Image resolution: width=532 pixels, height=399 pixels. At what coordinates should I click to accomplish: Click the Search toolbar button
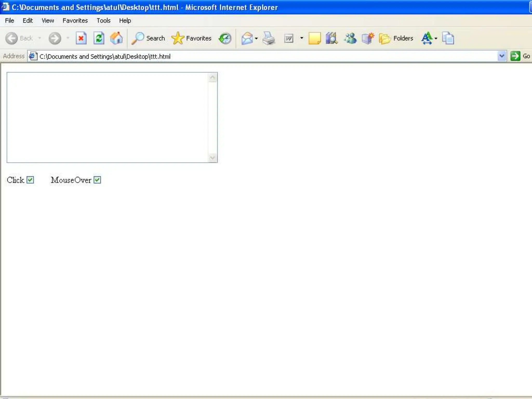[148, 38]
